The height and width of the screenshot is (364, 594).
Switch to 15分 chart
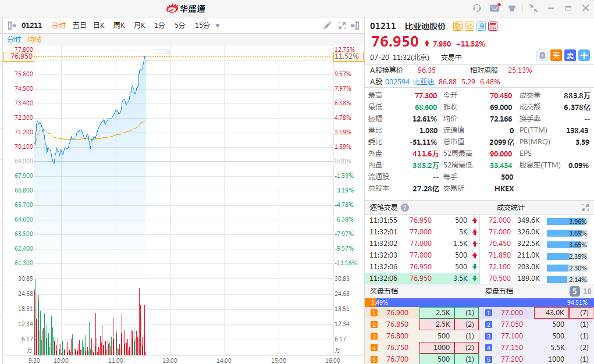point(202,26)
